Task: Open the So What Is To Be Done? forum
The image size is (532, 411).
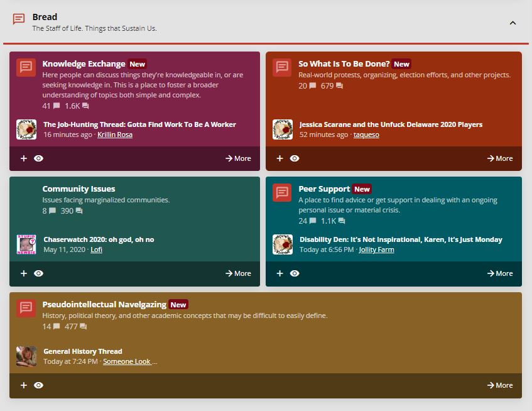Action: pos(344,64)
